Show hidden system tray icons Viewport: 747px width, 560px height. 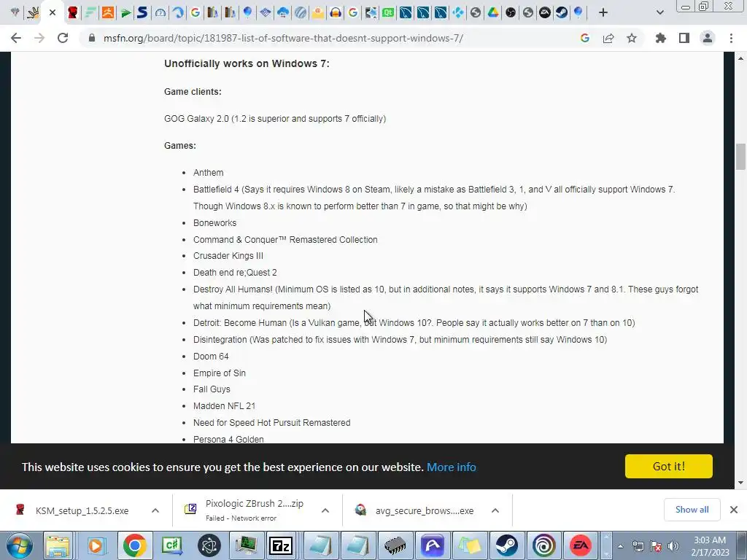click(x=620, y=546)
